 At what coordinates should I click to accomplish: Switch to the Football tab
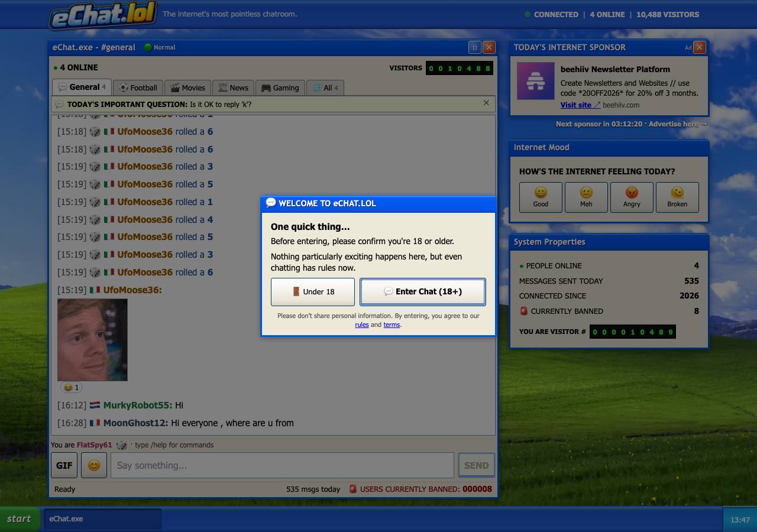138,87
